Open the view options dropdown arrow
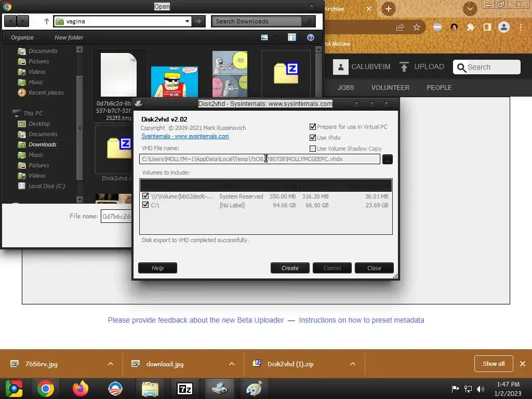Image resolution: width=532 pixels, height=399 pixels. pyautogui.click(x=274, y=37)
